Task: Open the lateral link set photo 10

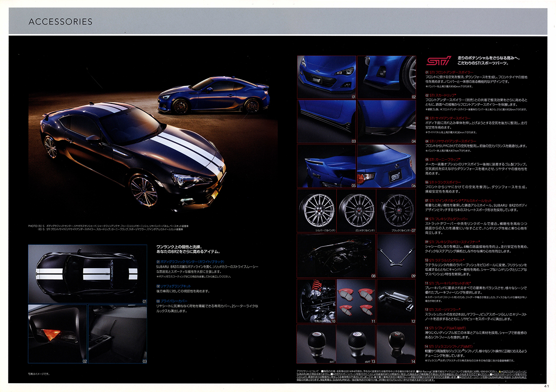Action: 317,301
